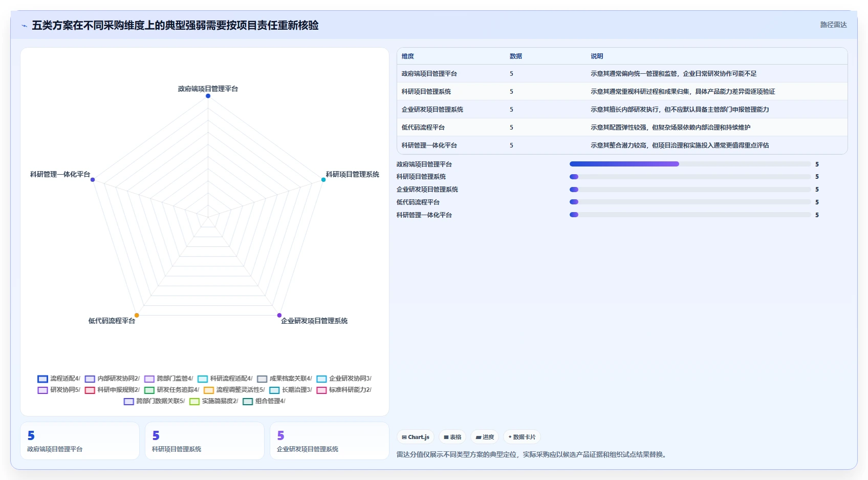Click the blue radar point at 政府端项目管理平台
The image size is (868, 480).
click(208, 96)
